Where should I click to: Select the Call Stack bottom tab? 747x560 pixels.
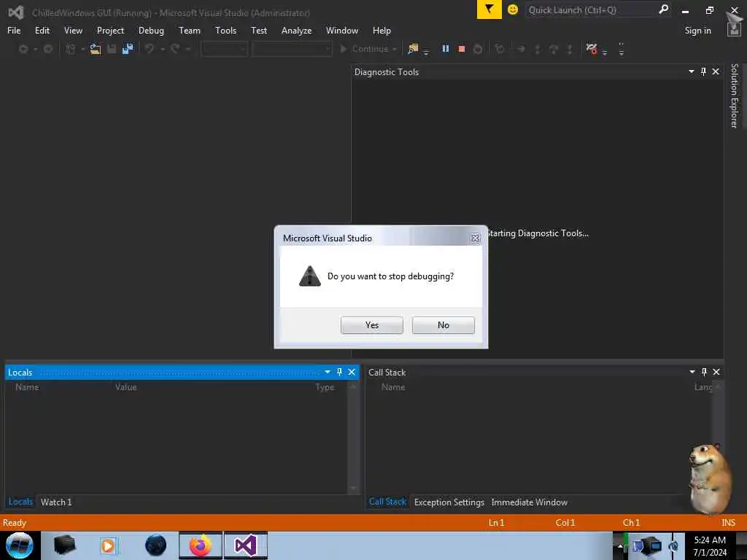(x=387, y=502)
